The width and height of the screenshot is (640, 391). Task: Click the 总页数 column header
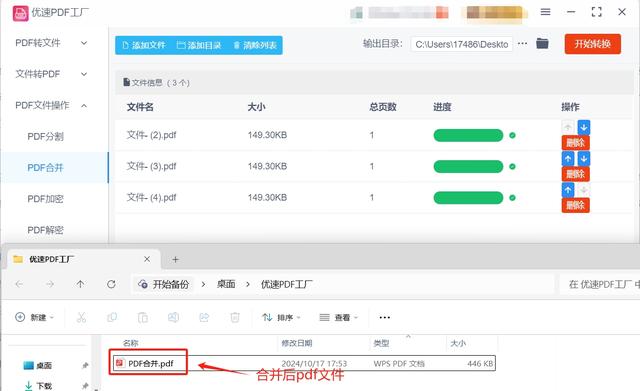[x=382, y=107]
